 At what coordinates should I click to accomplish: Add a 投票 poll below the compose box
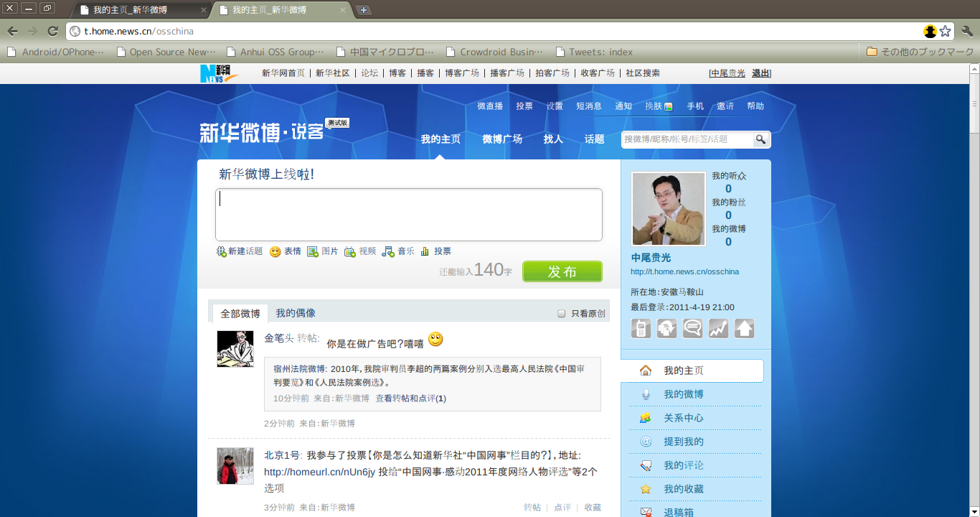pyautogui.click(x=436, y=251)
